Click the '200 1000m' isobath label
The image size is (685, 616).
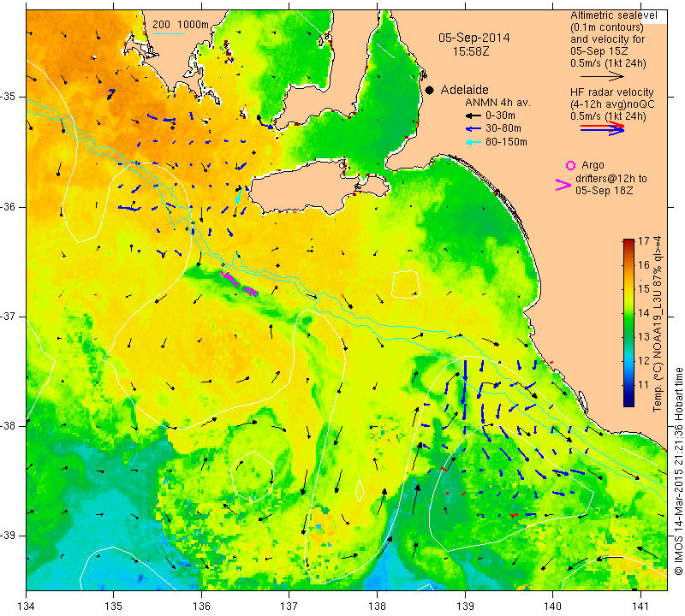[181, 25]
